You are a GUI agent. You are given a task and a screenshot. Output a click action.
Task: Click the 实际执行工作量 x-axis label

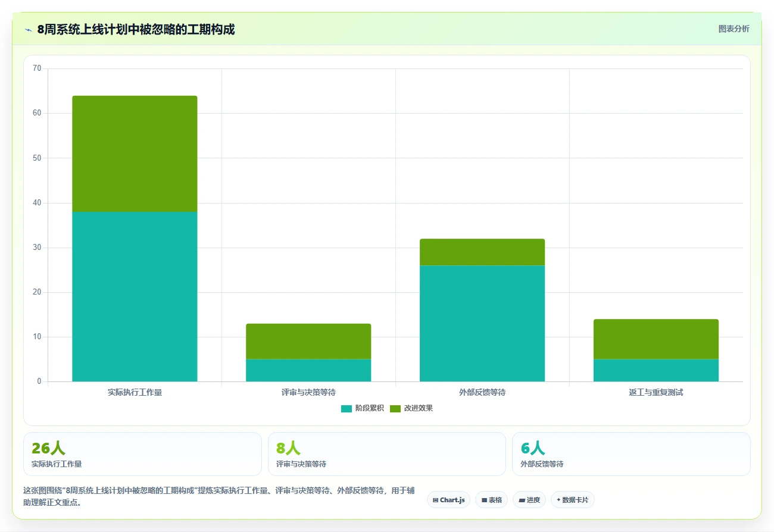135,392
